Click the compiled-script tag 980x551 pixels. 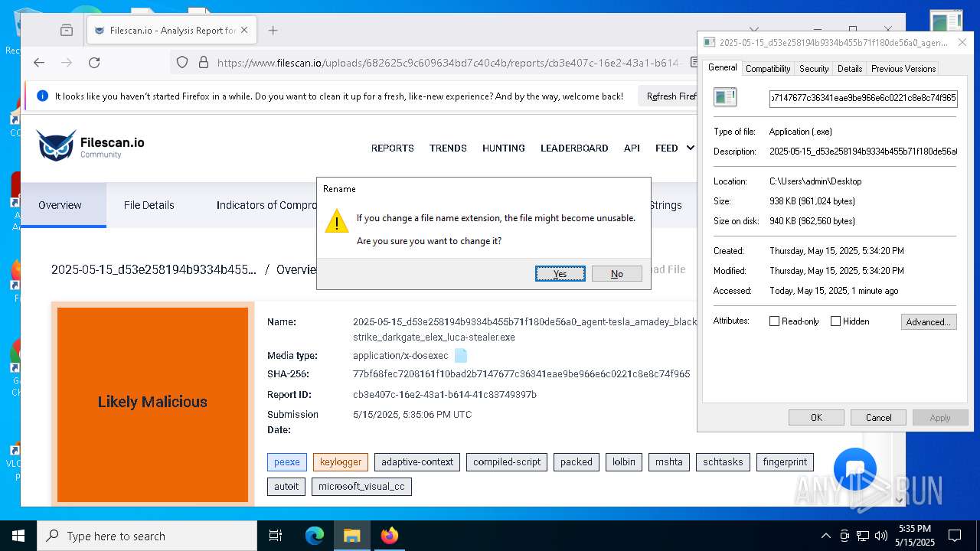tap(507, 462)
